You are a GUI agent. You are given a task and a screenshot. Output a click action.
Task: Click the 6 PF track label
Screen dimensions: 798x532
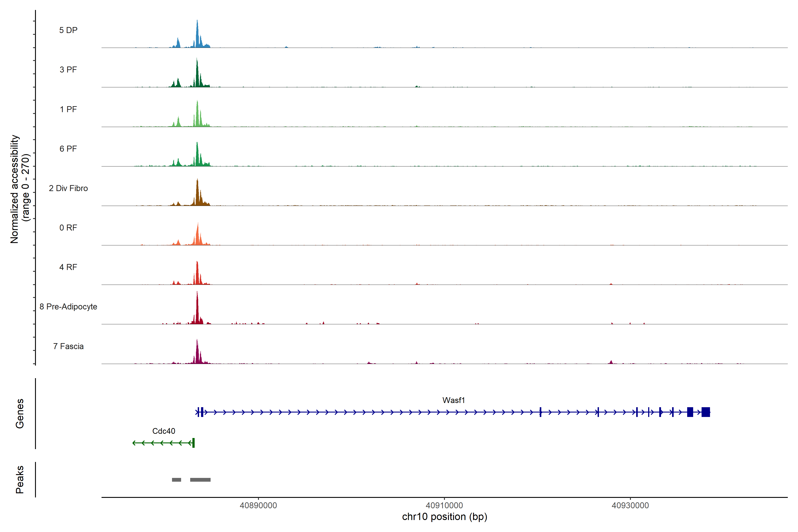click(68, 149)
